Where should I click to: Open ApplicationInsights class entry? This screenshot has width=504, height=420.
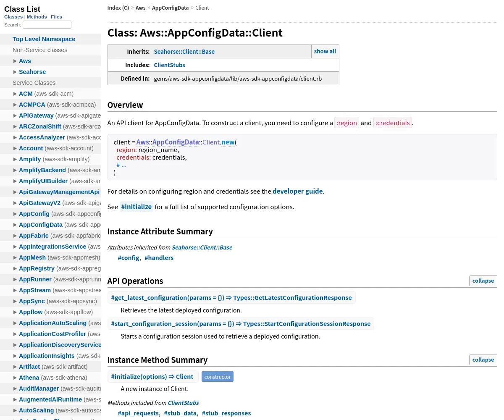click(47, 356)
